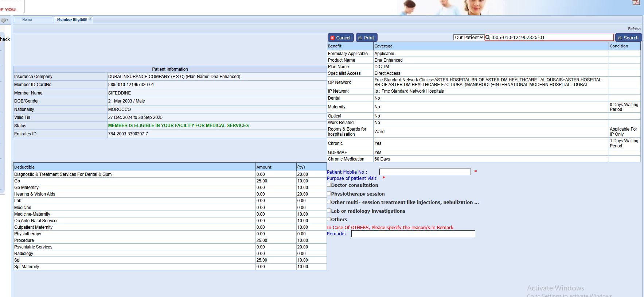Toggle Other multi-session treatment checkbox

pyautogui.click(x=329, y=202)
